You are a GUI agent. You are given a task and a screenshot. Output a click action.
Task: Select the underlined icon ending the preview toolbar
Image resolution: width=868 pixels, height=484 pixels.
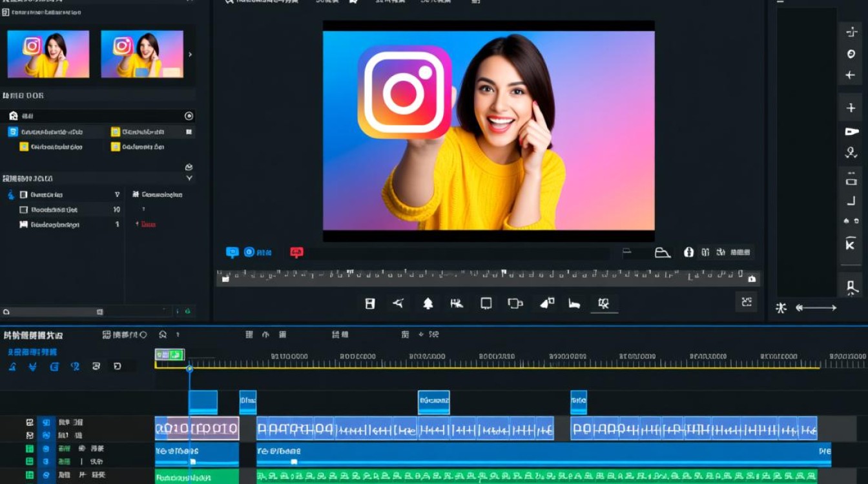[x=604, y=303]
